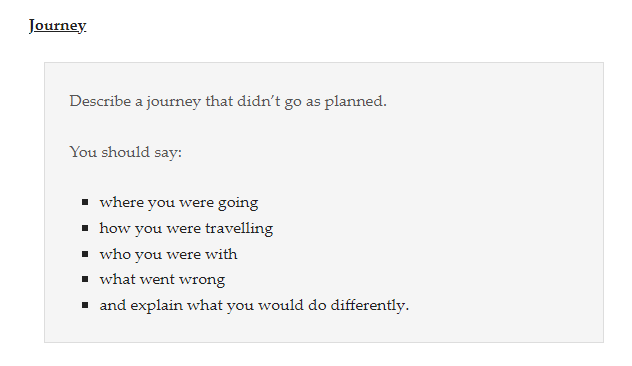The image size is (632, 366).
Task: Select the 'what went wrong' line
Action: (162, 280)
